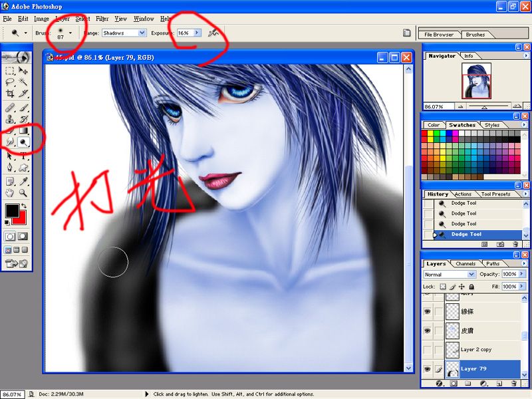The image size is (532, 399).
Task: Open the layer Fill slider arrow
Action: 522,287
